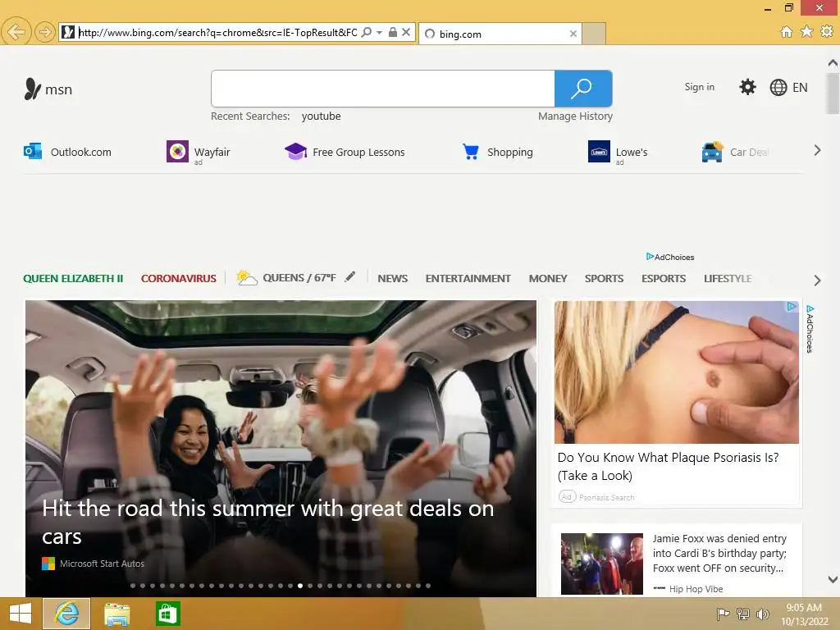
Task: Open Outlook.com shortcut
Action: [x=67, y=152]
